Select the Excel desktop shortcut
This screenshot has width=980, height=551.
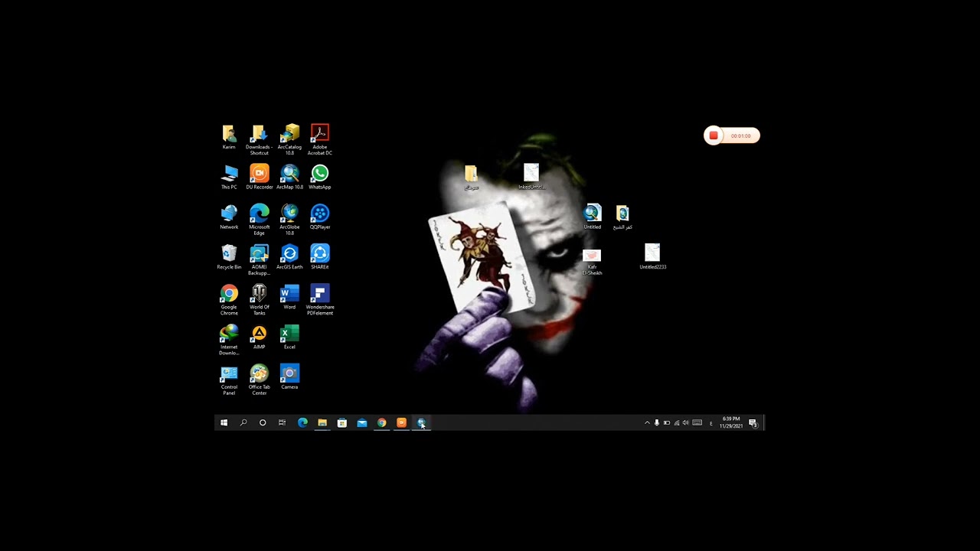point(289,337)
